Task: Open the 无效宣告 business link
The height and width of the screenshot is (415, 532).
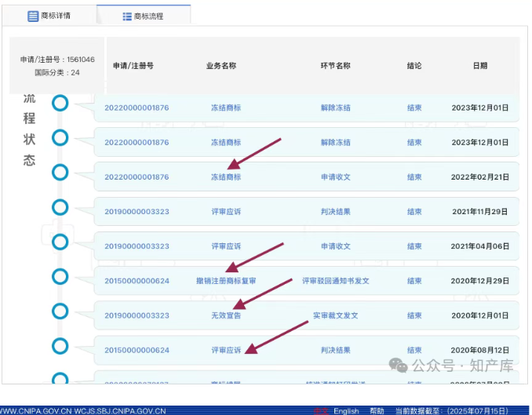Action: tap(226, 315)
